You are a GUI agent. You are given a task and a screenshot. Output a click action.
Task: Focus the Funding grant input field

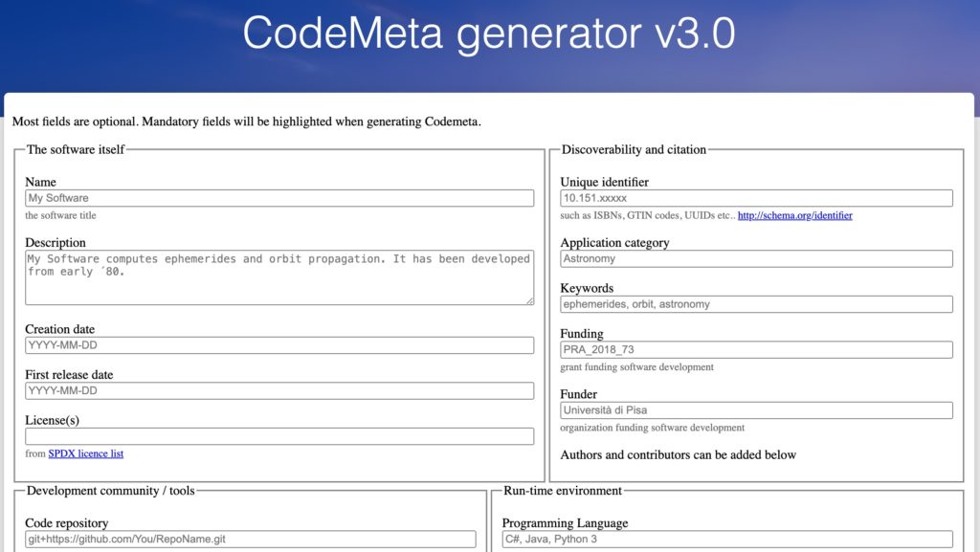tap(756, 350)
